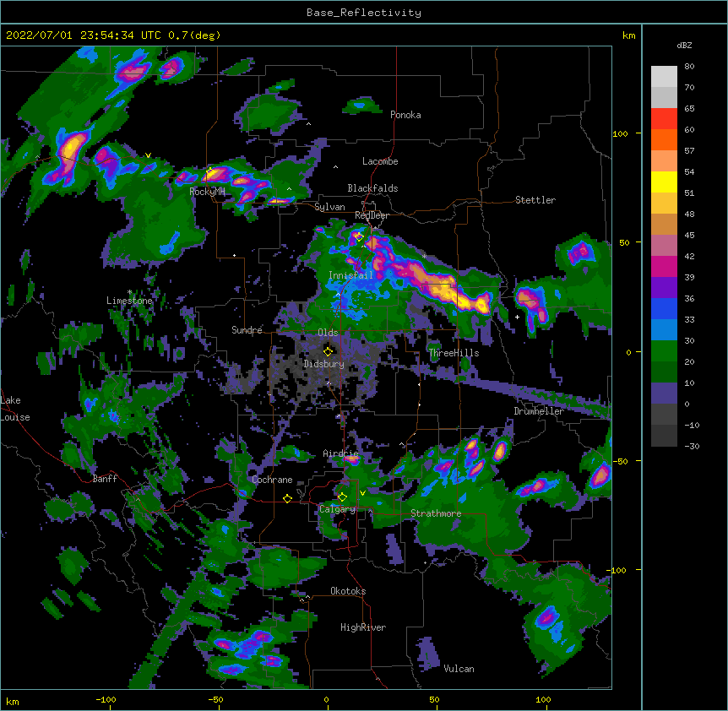Click the Calgary city label
This screenshot has width=728, height=711.
337,509
